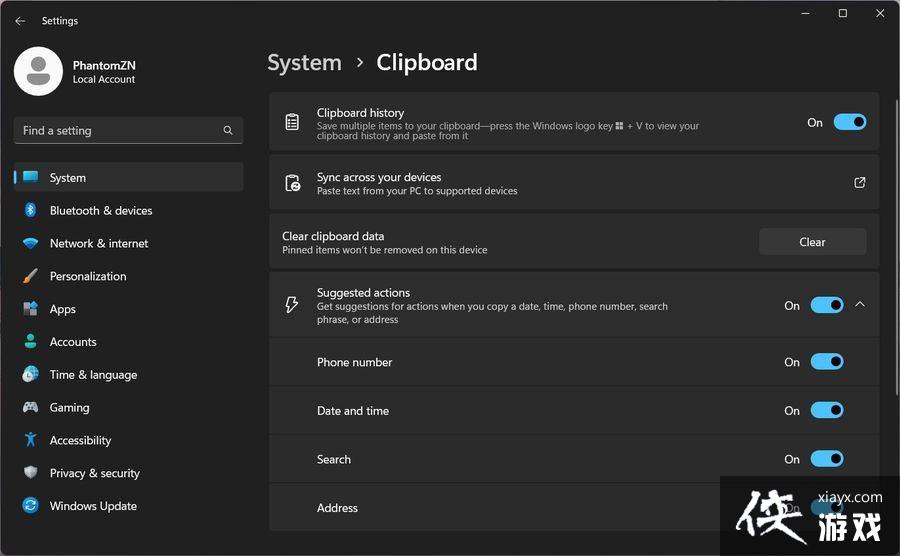Click the Clipboard history title text
Image resolution: width=900 pixels, height=556 pixels.
(x=360, y=112)
